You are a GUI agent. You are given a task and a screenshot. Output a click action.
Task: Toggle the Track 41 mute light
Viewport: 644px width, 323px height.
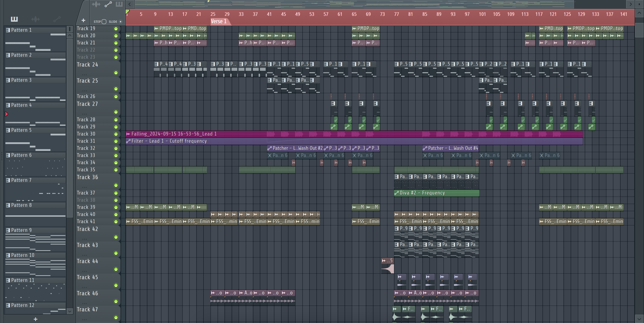coord(116,222)
